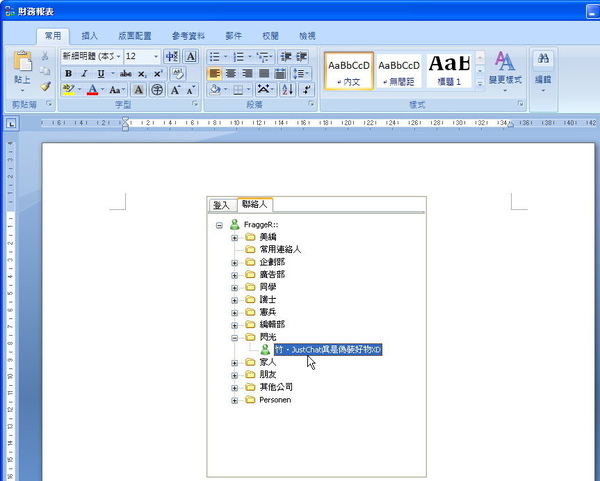Click the character border icon
Image resolution: width=600 pixels, height=481 pixels.
click(191, 57)
